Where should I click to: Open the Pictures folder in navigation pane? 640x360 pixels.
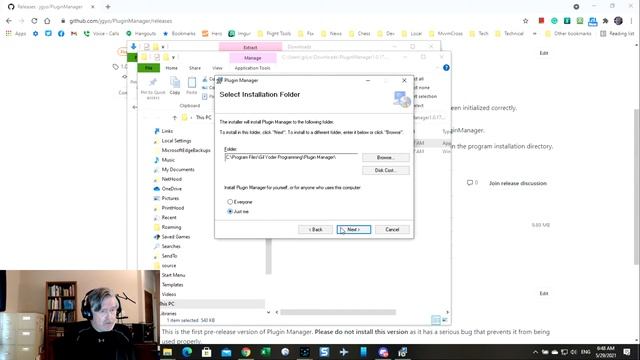(x=170, y=198)
